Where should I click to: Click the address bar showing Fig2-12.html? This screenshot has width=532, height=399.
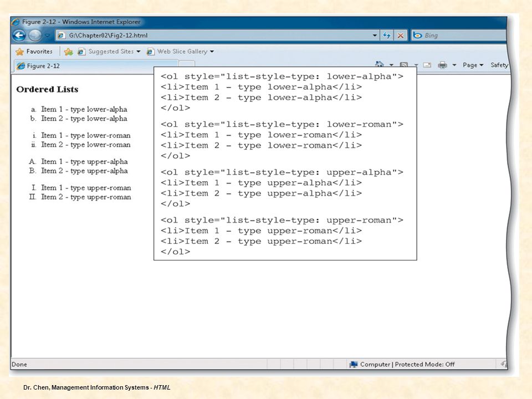point(217,35)
